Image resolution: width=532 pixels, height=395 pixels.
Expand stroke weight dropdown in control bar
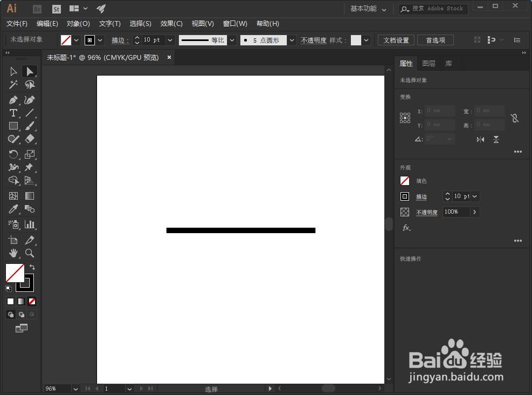coord(170,40)
